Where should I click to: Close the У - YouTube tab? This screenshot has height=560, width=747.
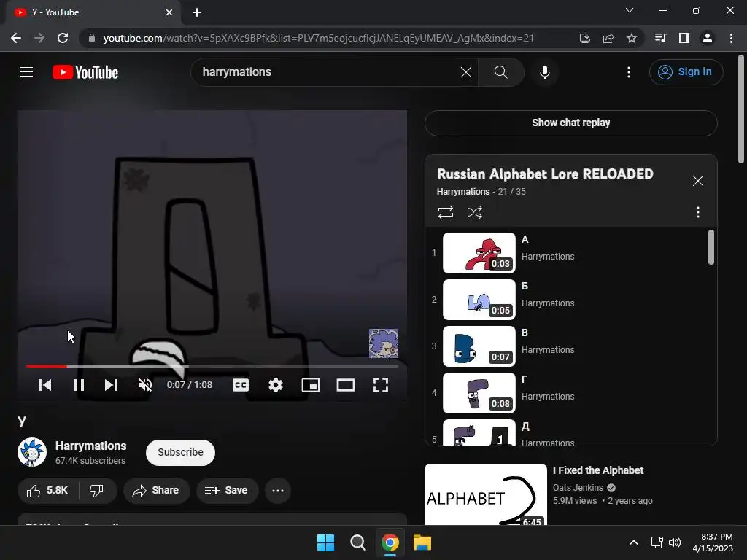(x=169, y=12)
